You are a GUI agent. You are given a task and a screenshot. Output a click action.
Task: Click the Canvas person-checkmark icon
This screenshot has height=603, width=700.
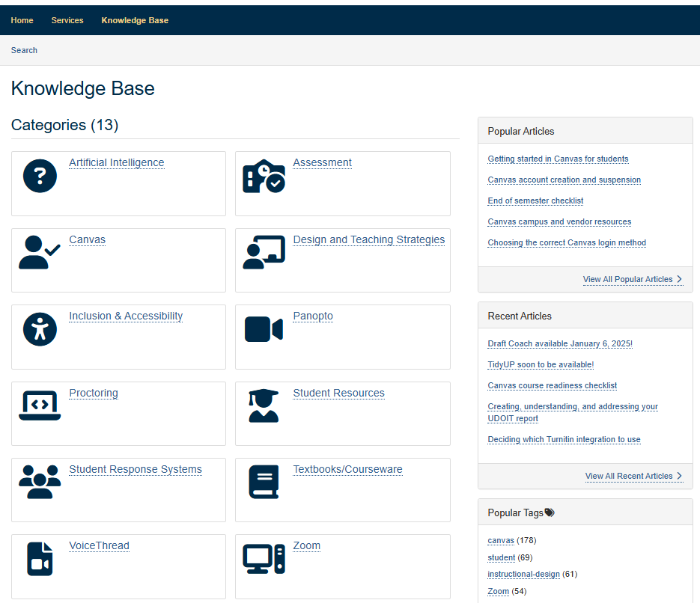click(x=40, y=253)
